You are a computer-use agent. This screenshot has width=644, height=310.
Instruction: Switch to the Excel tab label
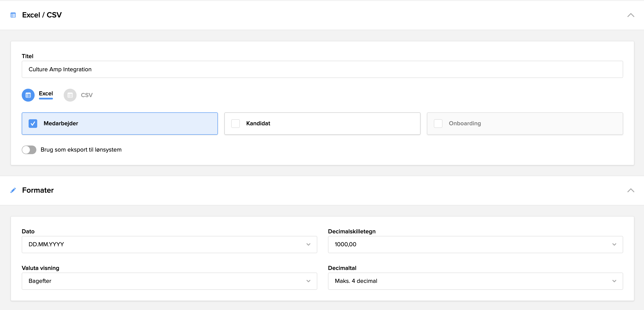[46, 94]
